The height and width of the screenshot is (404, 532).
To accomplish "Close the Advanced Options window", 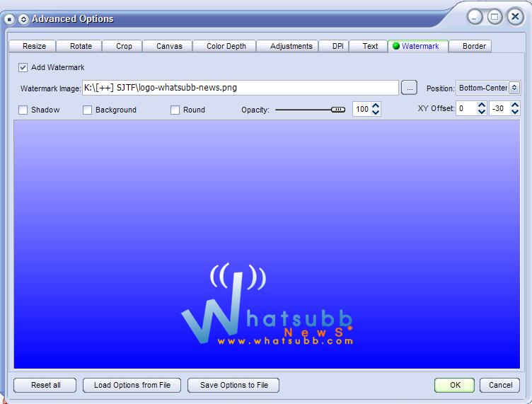I will pyautogui.click(x=515, y=16).
